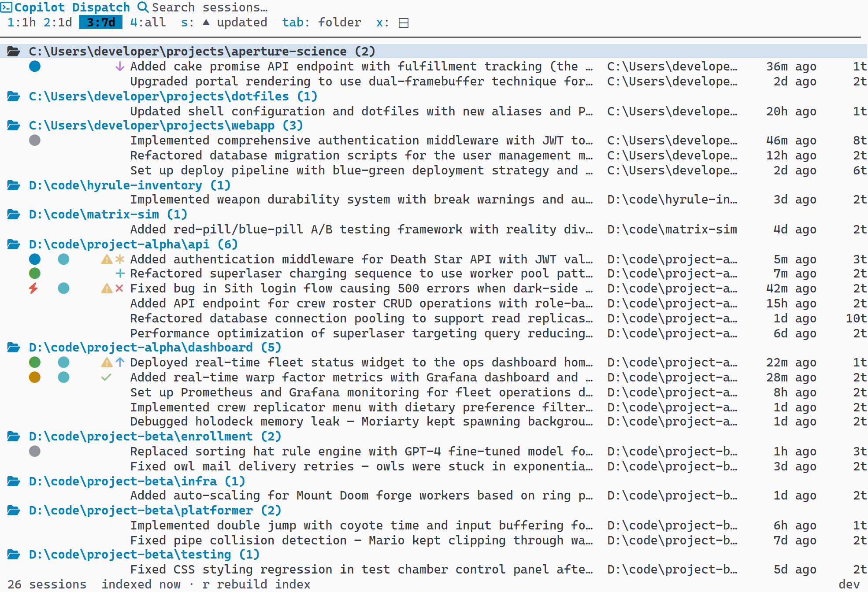Click the Copilot Dispatch terminal icon
The height and width of the screenshot is (592, 868).
click(x=6, y=7)
